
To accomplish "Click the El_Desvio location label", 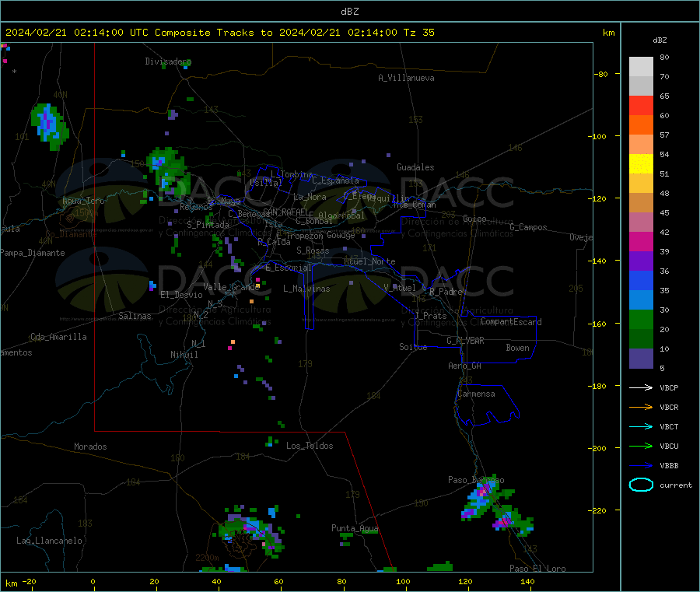I will (x=181, y=295).
